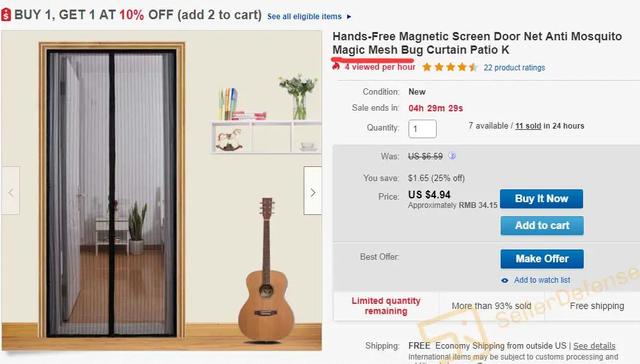The height and width of the screenshot is (364, 640).
Task: Click the main screen door product image
Action: pyautogui.click(x=161, y=190)
